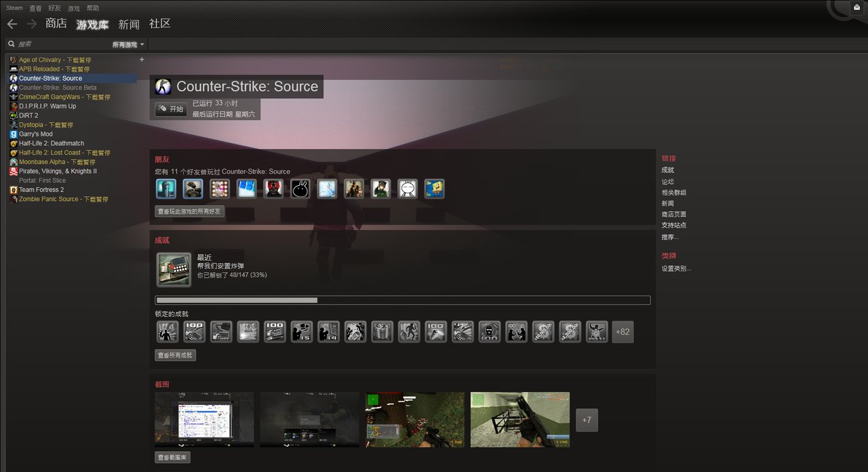The height and width of the screenshot is (472, 868).
Task: Show the +7 more screenshots
Action: [587, 420]
